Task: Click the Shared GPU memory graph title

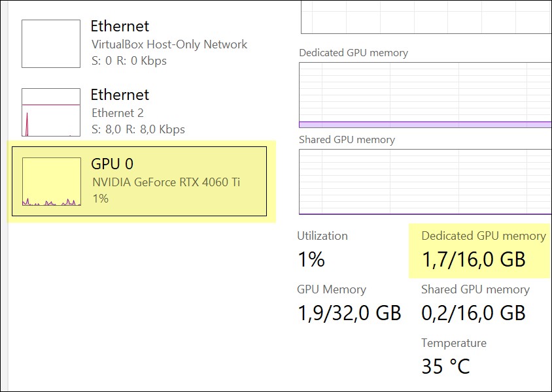Action: [347, 139]
